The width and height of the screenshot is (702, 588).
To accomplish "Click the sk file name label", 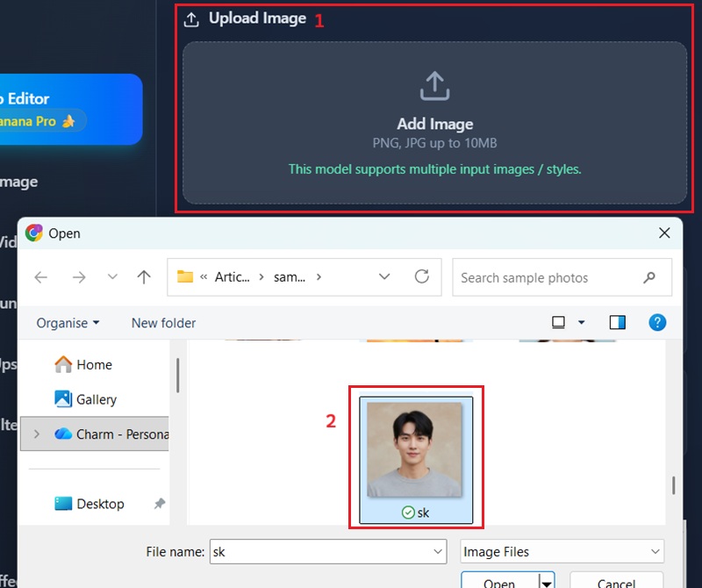I will 423,513.
